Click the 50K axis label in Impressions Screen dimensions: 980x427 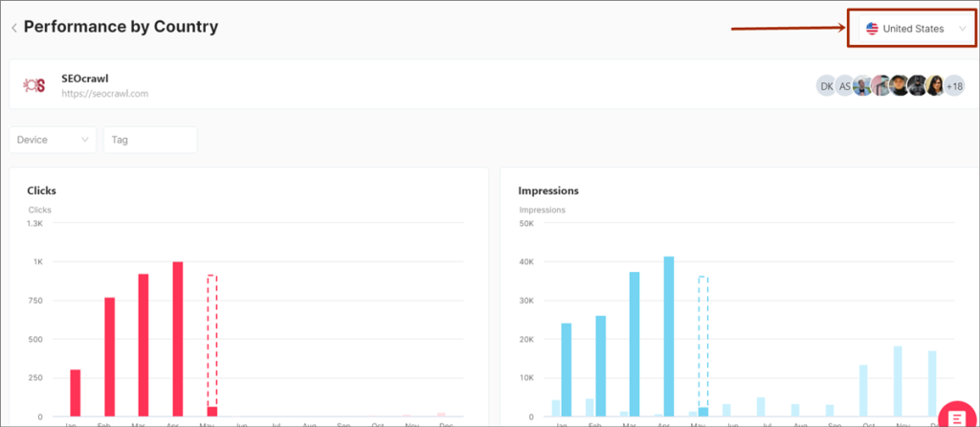pyautogui.click(x=525, y=223)
